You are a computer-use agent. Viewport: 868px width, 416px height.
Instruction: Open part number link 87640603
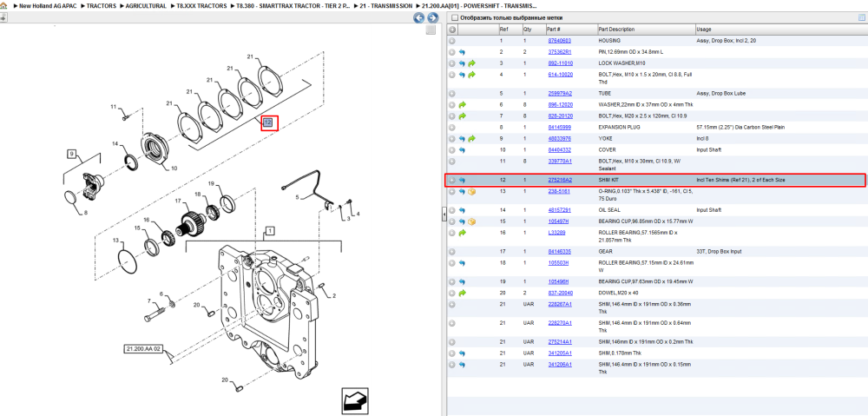(559, 41)
